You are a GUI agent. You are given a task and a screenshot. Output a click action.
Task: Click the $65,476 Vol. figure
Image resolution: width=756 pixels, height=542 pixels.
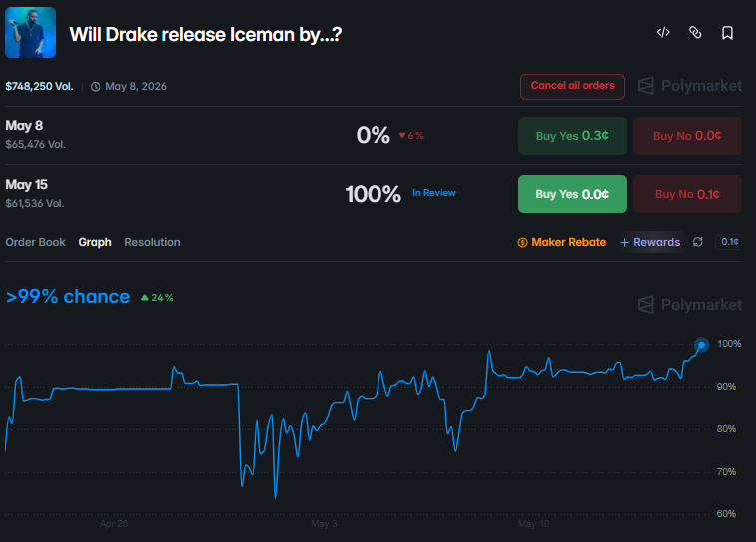click(x=36, y=144)
